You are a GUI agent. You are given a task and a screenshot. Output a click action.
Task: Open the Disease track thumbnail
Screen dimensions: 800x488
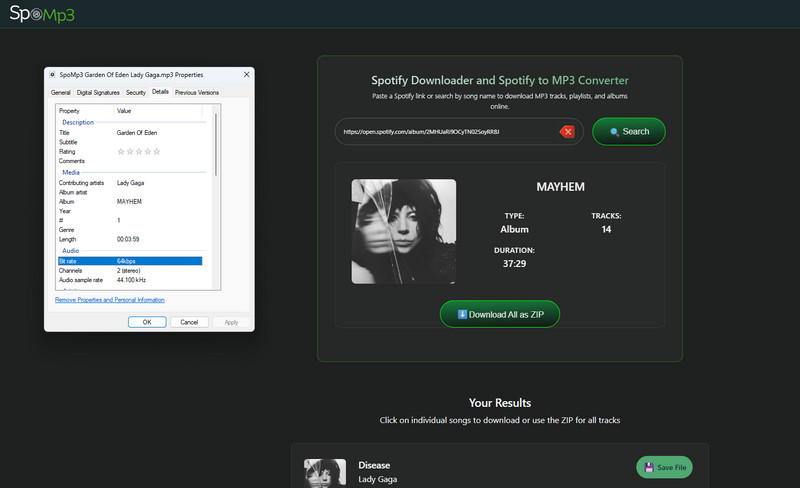pyautogui.click(x=325, y=473)
